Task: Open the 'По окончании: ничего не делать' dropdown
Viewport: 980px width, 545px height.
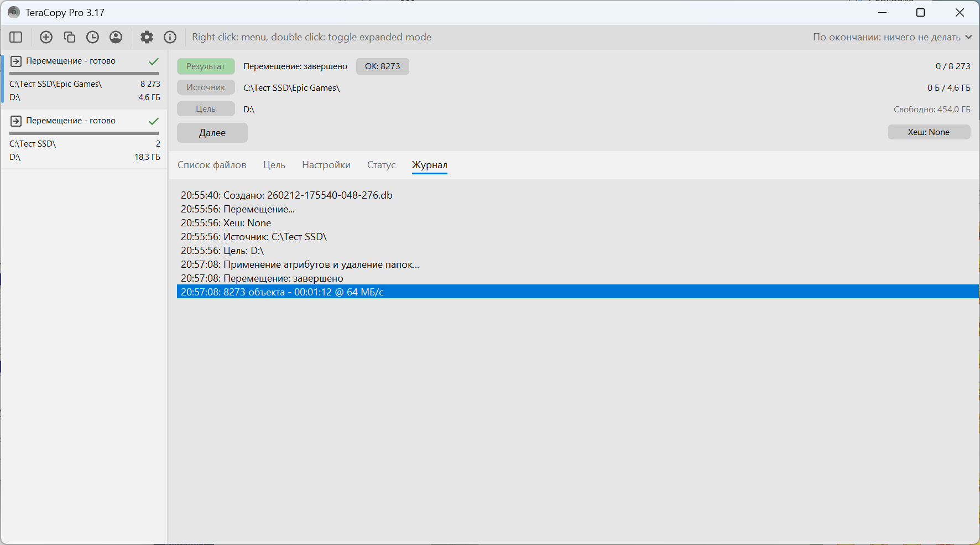Action: (892, 37)
